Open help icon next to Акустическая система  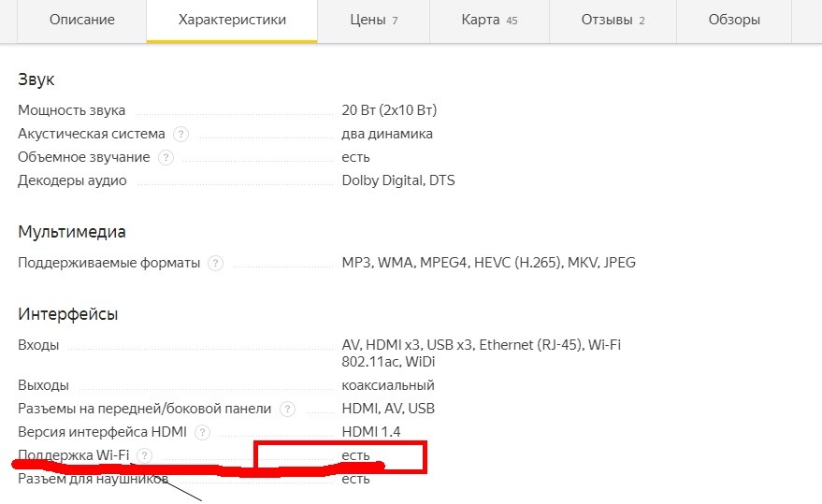tap(180, 135)
